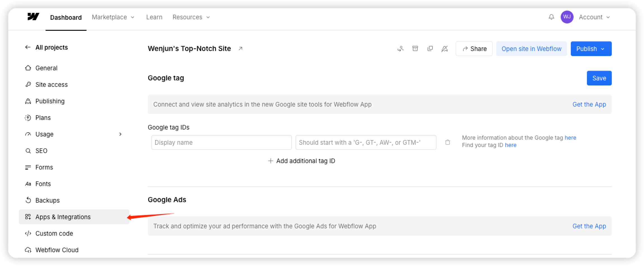644x266 pixels.
Task: Focus the tag ID input field
Action: pos(366,142)
